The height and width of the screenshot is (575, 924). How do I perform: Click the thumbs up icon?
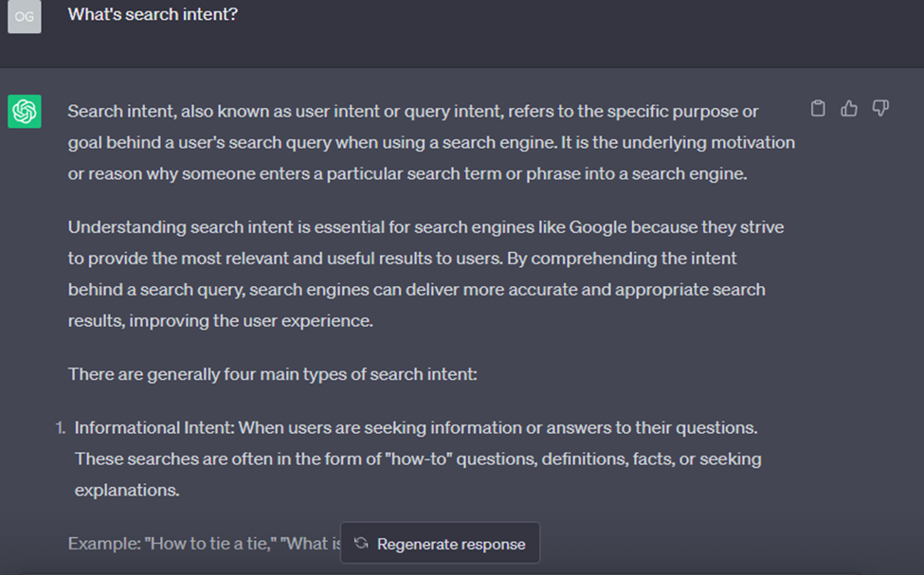pyautogui.click(x=849, y=109)
